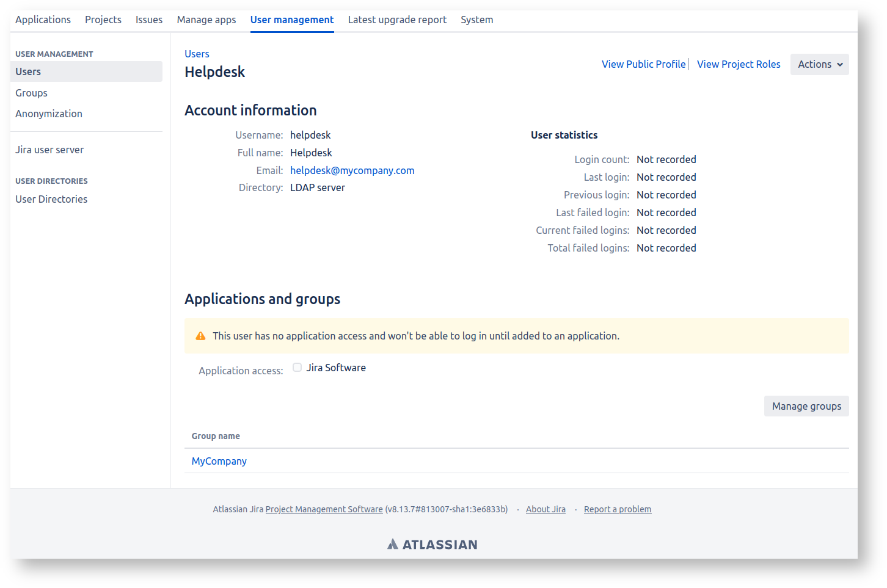Open the Project Management Software footer link

click(x=324, y=509)
